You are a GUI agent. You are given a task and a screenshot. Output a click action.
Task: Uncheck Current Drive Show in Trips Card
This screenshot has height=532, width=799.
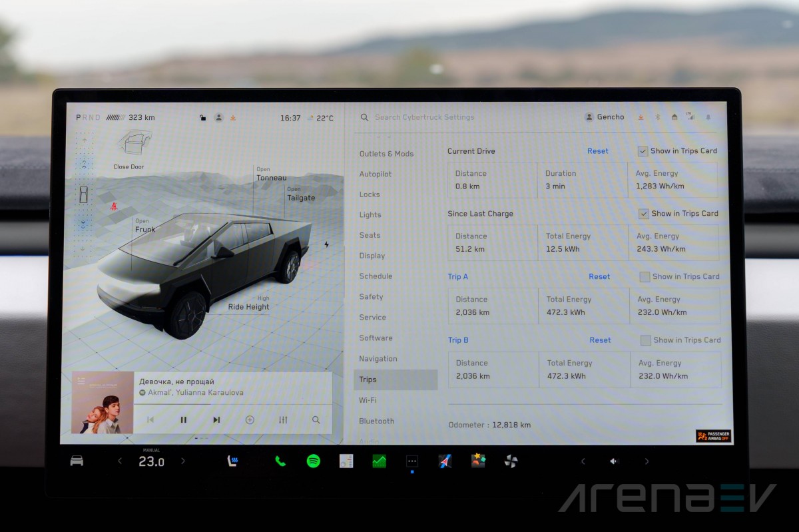[x=643, y=151]
